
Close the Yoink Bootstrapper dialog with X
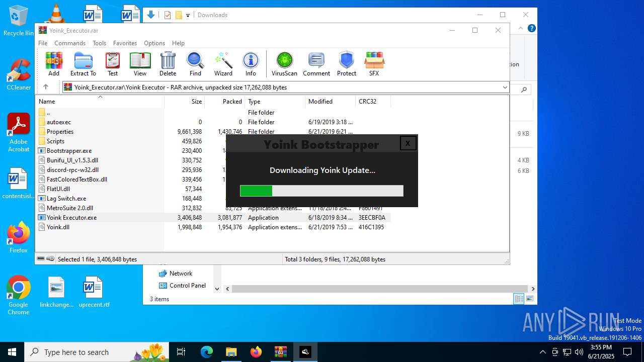click(408, 143)
